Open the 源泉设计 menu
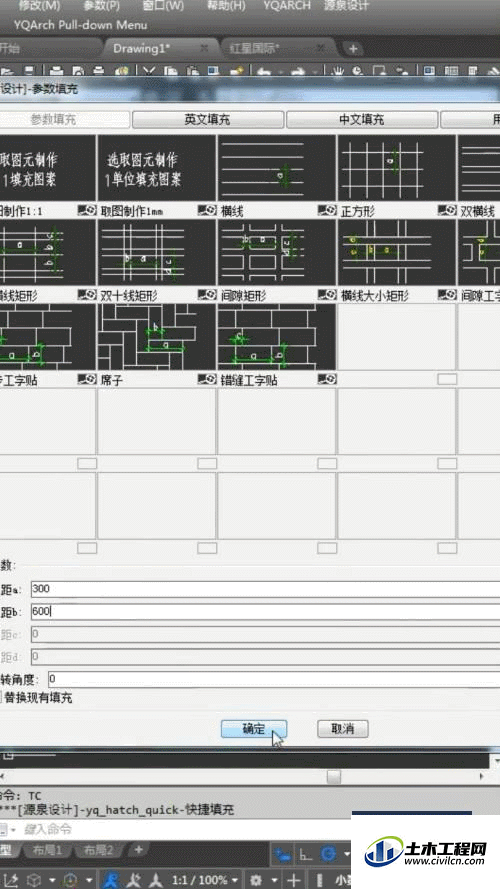The width and height of the screenshot is (500, 889). click(x=346, y=6)
